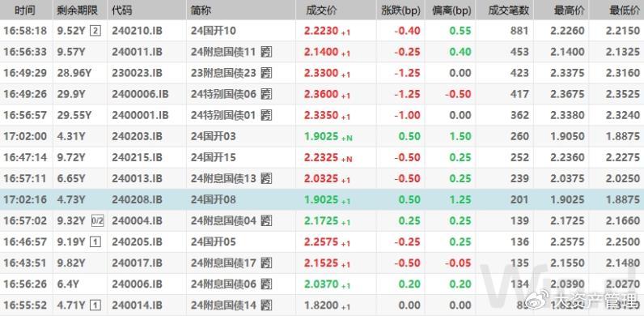
Task: Sort by the 涨跌(bp) column header
Action: pos(400,11)
